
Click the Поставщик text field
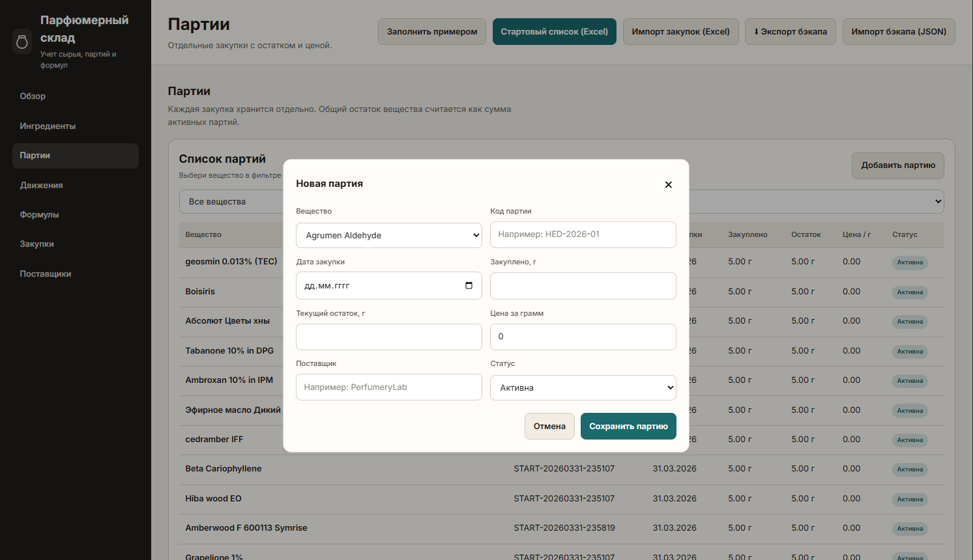click(x=388, y=387)
